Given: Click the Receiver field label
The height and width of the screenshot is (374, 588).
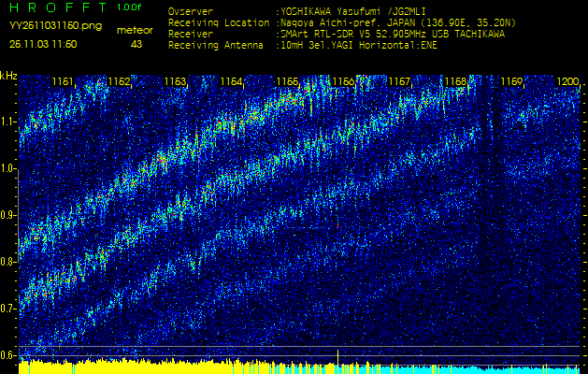Looking at the screenshot, I should [191, 35].
